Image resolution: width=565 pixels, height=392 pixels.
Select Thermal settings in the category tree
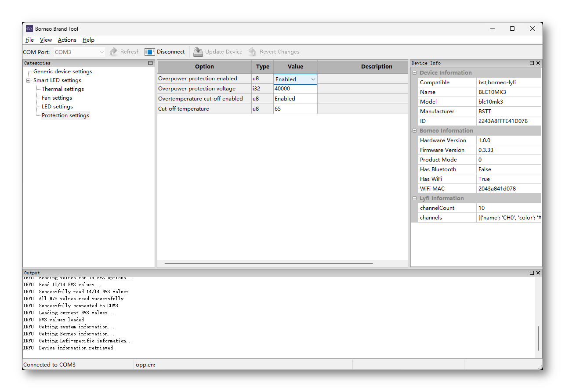tap(62, 89)
